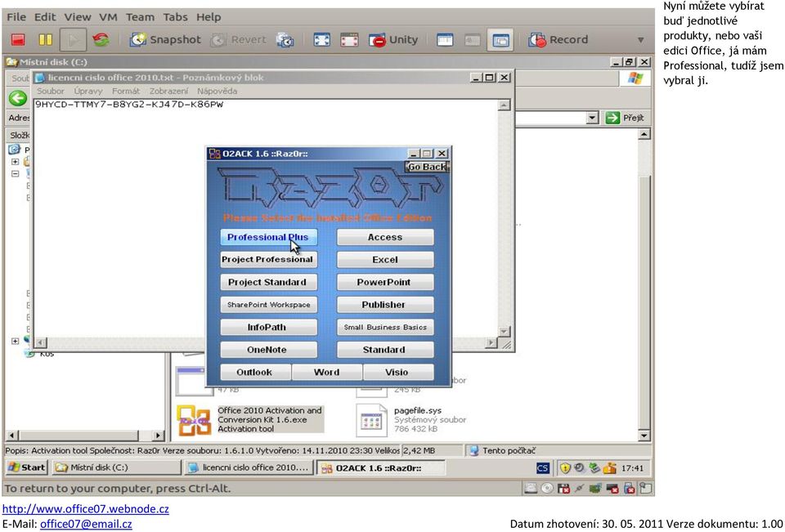
Task: Click the license key text in Notepad
Action: point(129,105)
